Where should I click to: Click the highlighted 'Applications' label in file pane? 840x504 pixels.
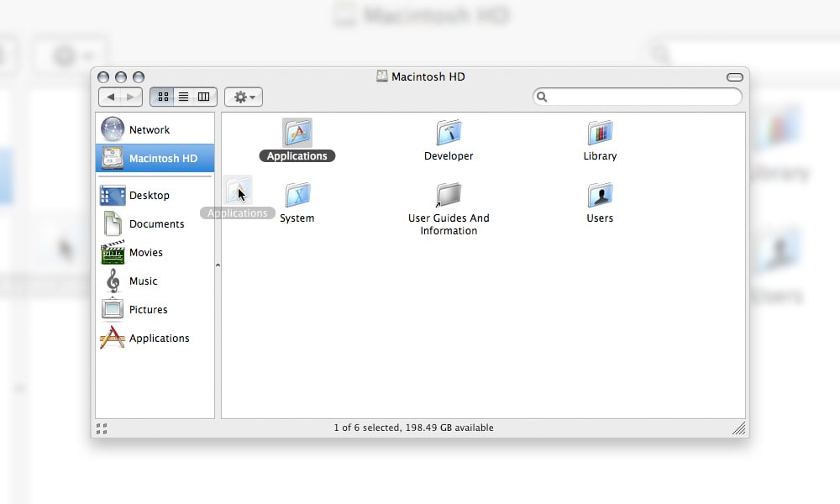coord(297,156)
